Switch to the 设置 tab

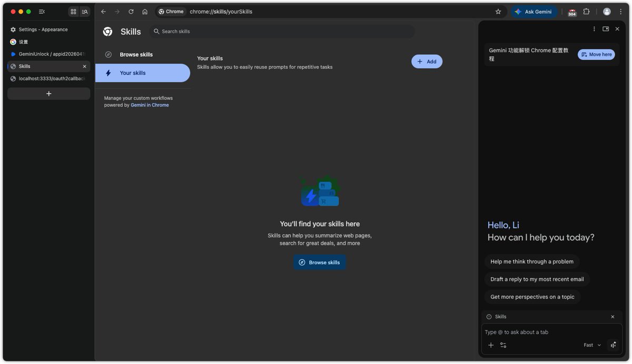click(x=48, y=42)
